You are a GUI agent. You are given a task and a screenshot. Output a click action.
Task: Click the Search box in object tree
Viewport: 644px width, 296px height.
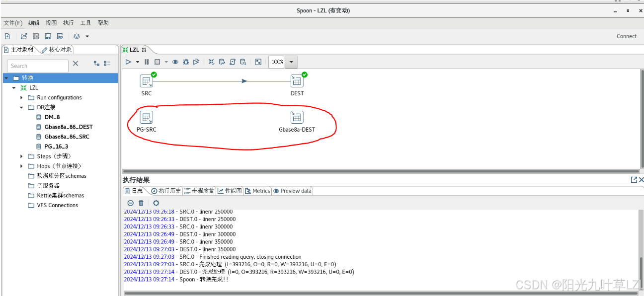pyautogui.click(x=38, y=66)
